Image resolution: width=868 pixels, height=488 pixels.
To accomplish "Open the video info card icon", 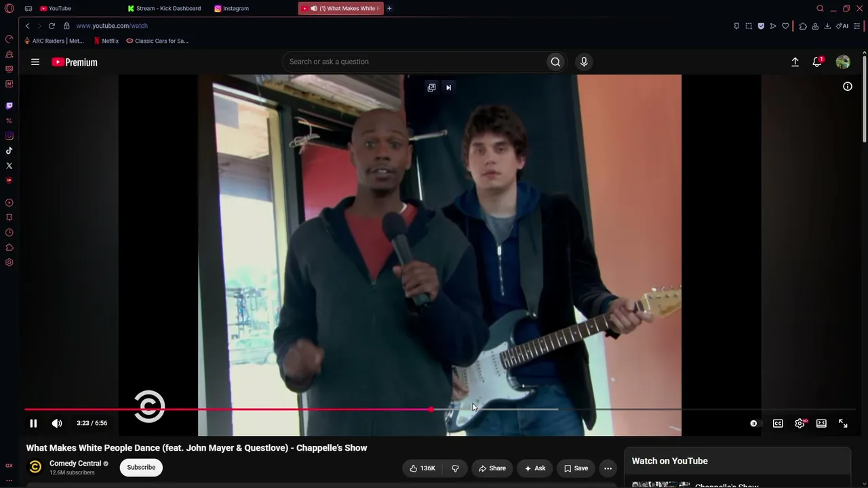I will point(848,86).
